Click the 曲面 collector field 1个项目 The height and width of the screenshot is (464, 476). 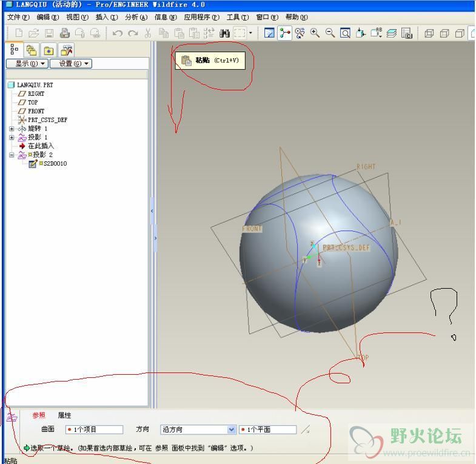(95, 429)
